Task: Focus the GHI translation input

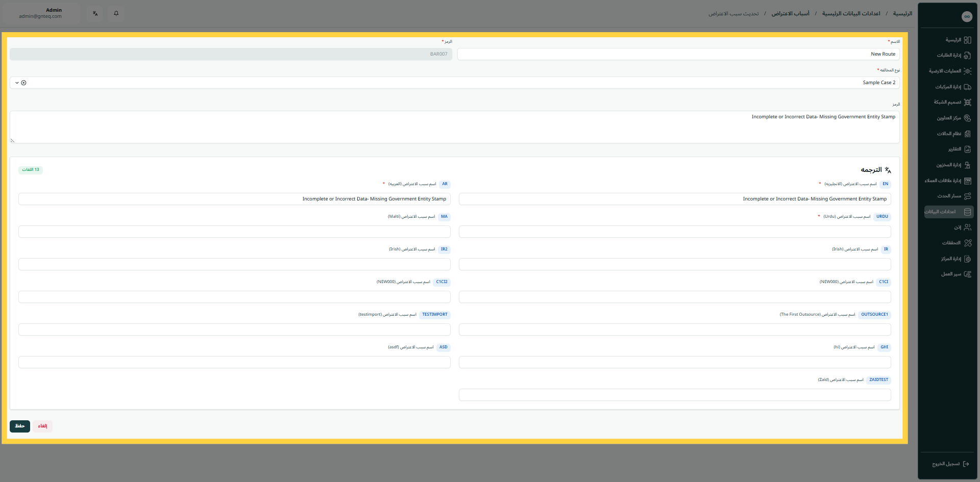Action: (675, 362)
